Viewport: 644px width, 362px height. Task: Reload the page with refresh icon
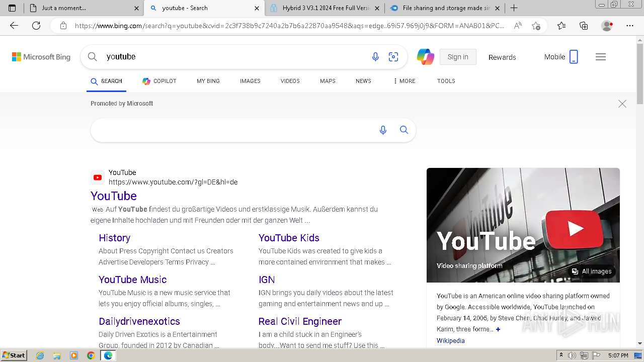coord(36,26)
